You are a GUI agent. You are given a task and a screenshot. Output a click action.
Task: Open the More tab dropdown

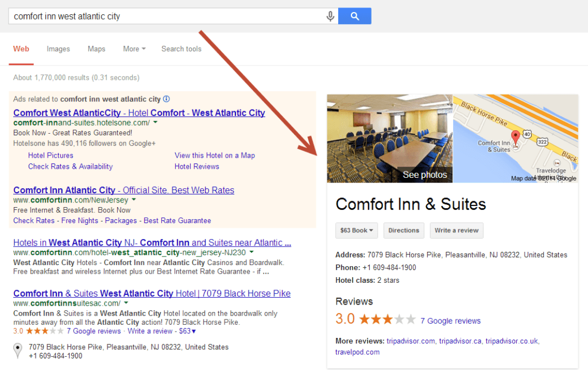pos(134,49)
